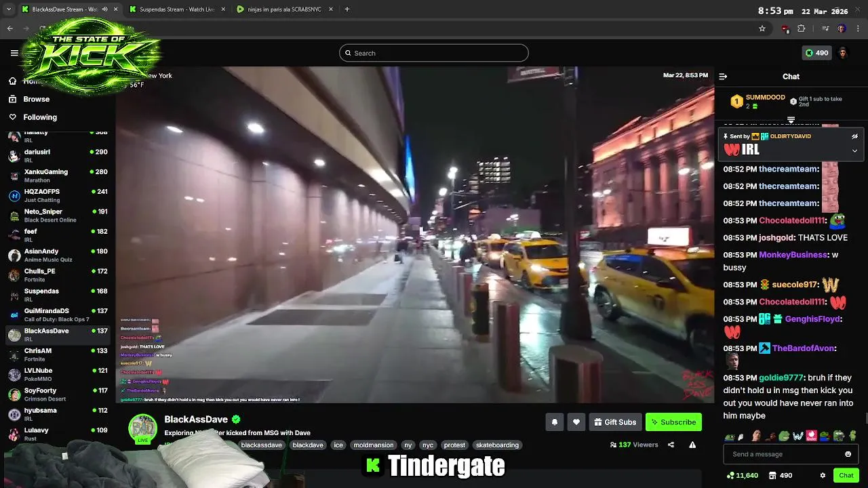This screenshot has height=488, width=868.
Task: Report the stream with warning icon
Action: 692,445
